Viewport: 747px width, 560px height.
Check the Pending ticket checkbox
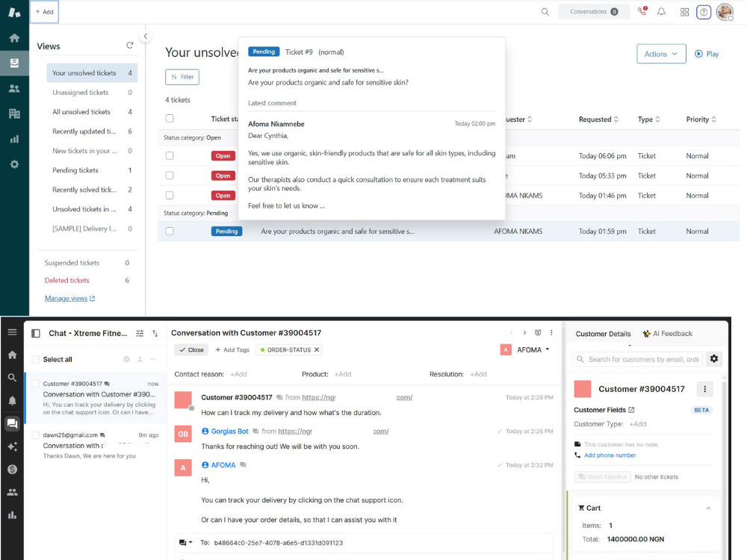pyautogui.click(x=170, y=231)
